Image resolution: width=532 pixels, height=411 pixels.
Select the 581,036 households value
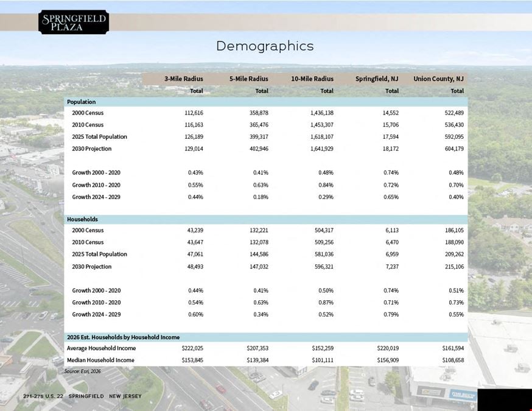324,254
